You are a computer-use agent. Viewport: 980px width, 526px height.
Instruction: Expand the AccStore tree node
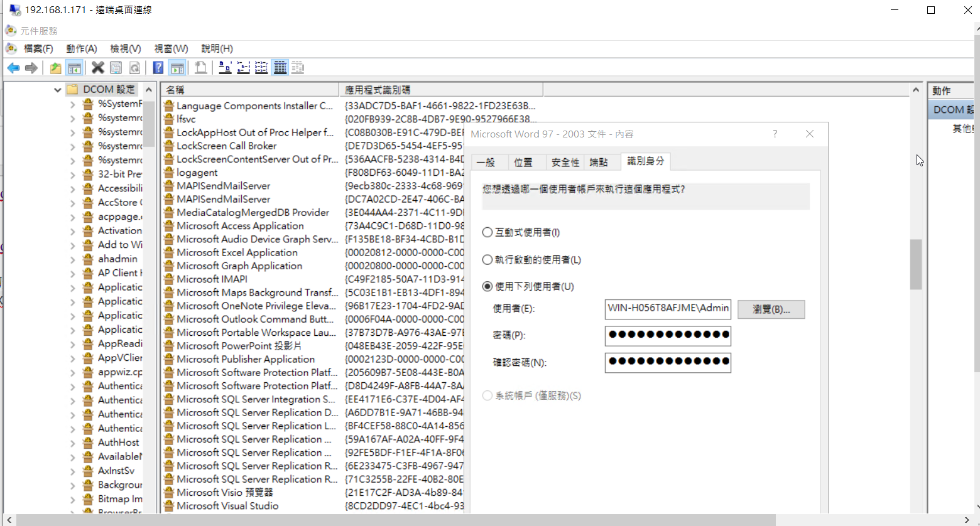coord(72,203)
